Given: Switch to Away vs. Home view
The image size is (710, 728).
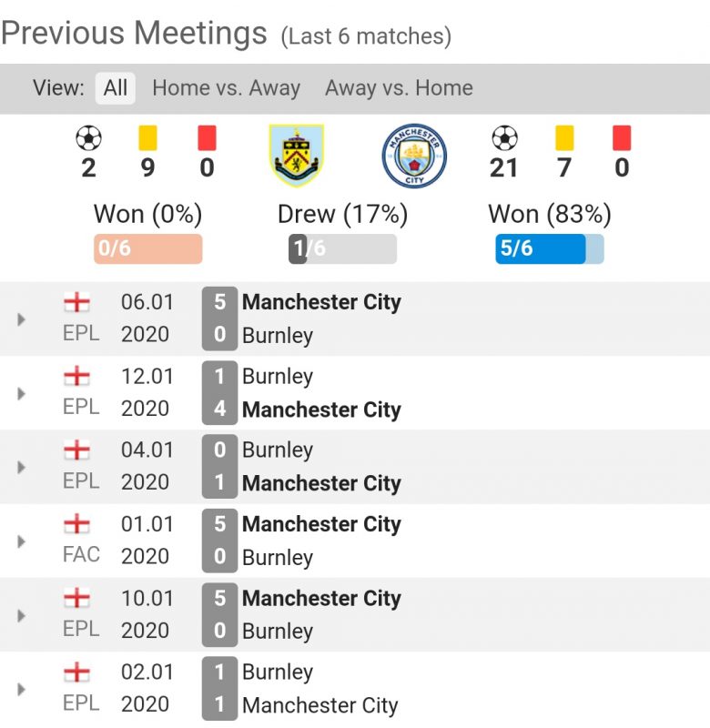Looking at the screenshot, I should pyautogui.click(x=399, y=88).
